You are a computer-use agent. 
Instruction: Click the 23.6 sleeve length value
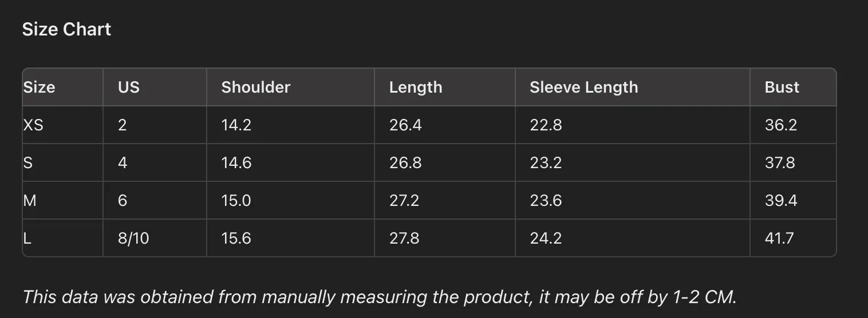click(546, 200)
